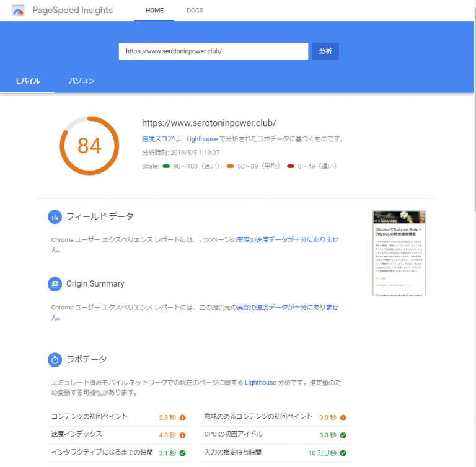Image resolution: width=476 pixels, height=467 pixels.
Task: Click the 2.8 秒 value
Action: (167, 417)
